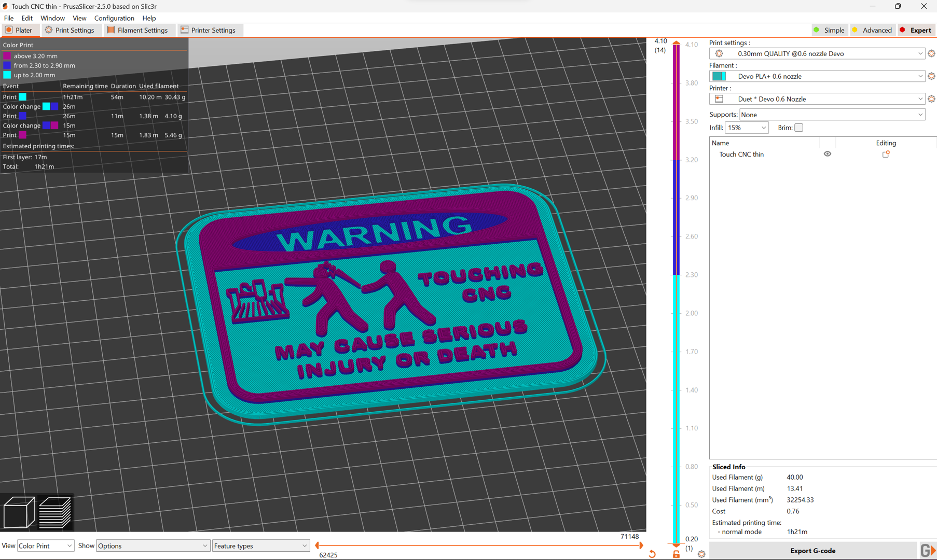Click the upper thumb of layer slider
Screen dimensions: 937x560
click(676, 43)
